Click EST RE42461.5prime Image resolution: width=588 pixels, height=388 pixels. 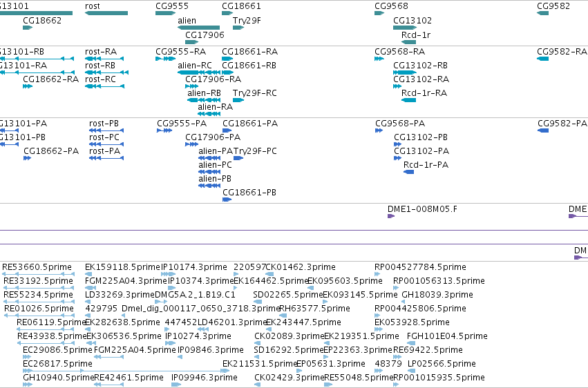coord(129,378)
